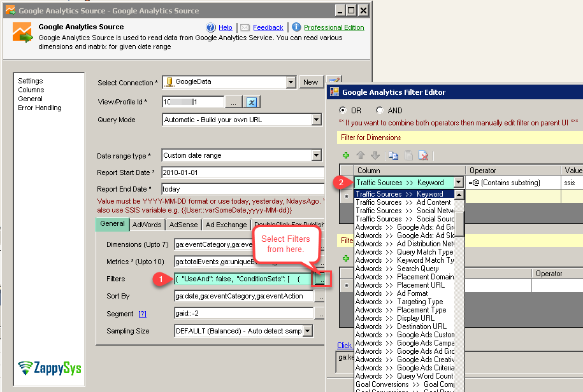Click the Filters text field
The height and width of the screenshot is (392, 583).
[x=243, y=279]
